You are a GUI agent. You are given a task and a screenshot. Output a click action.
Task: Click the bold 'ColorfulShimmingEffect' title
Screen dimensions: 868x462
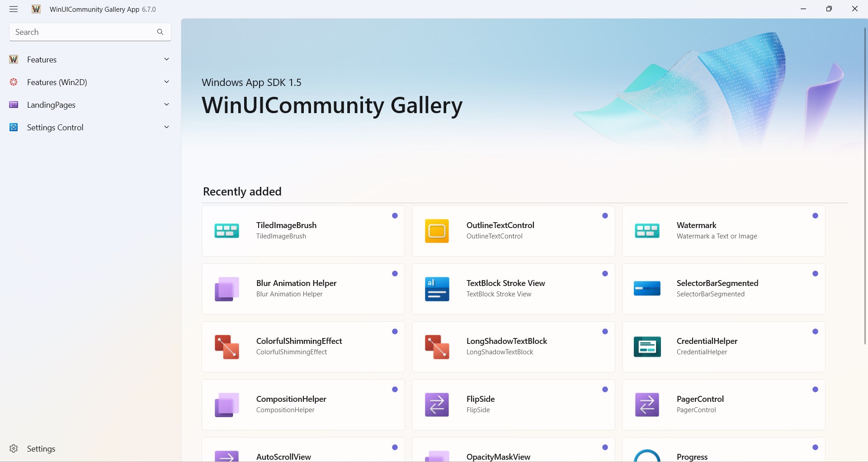click(x=299, y=341)
